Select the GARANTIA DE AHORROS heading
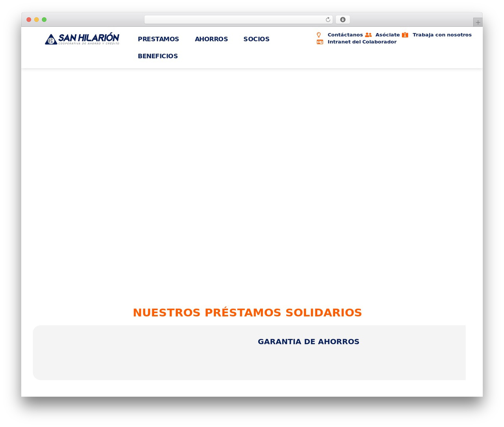The width and height of the screenshot is (504, 427). (309, 342)
